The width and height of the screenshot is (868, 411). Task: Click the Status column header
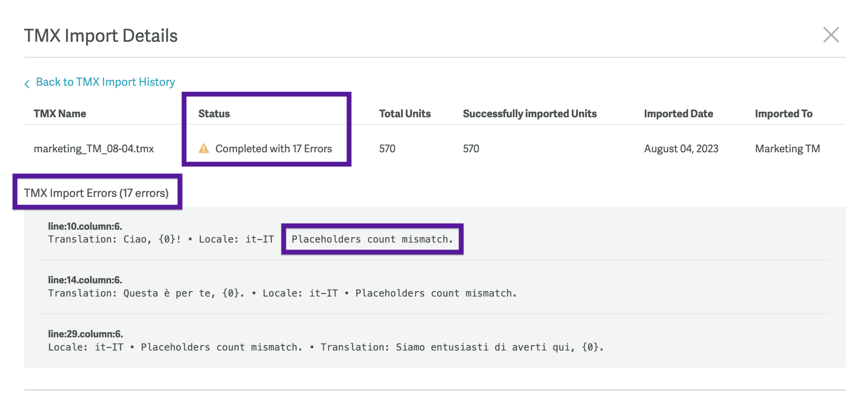coord(214,114)
